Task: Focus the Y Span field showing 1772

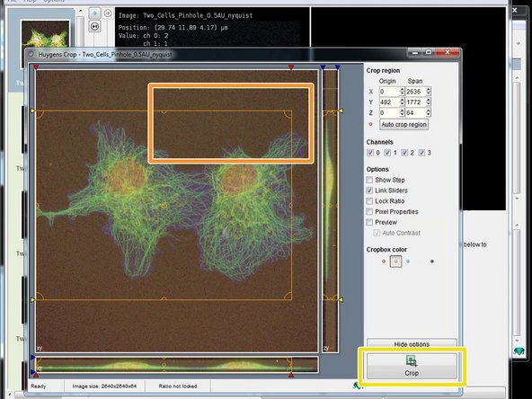Action: click(x=415, y=102)
